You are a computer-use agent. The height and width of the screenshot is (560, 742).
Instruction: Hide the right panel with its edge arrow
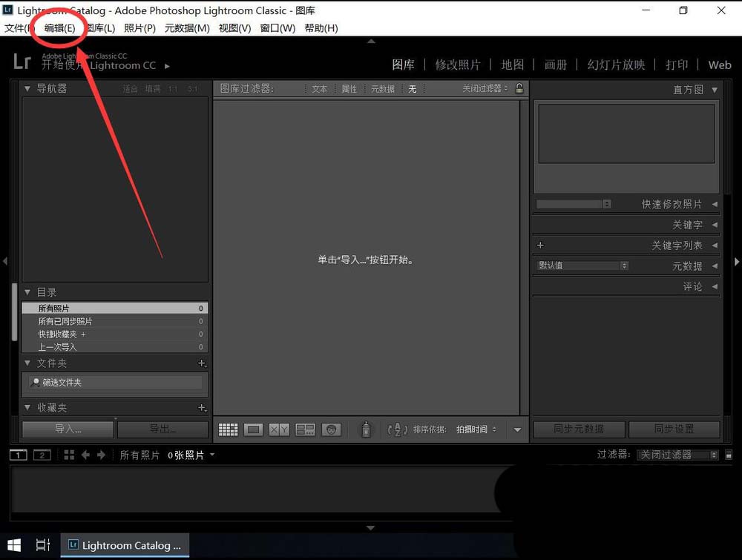click(737, 261)
